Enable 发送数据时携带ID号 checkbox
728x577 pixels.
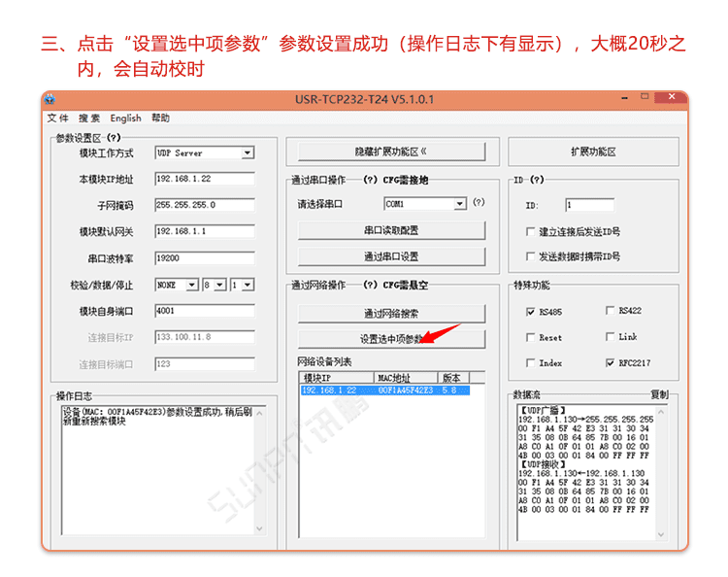tap(530, 256)
